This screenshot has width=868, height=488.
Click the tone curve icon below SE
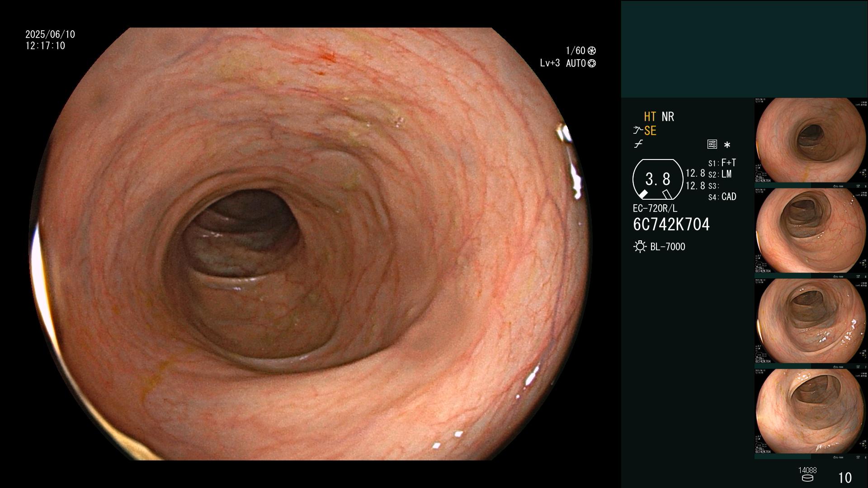coord(638,144)
